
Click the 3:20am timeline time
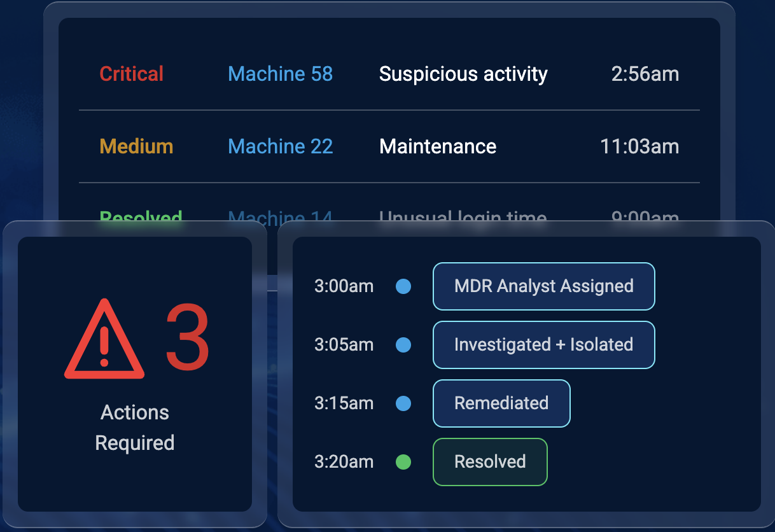tap(344, 462)
